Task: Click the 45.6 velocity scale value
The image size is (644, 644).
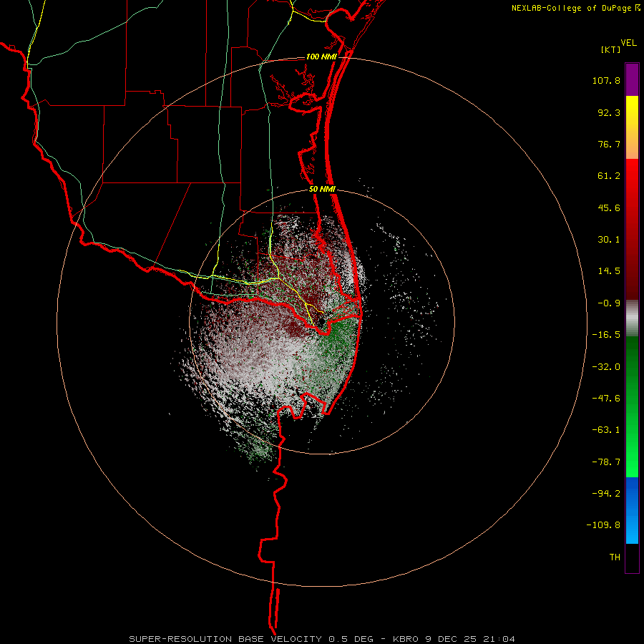Action: (609, 208)
